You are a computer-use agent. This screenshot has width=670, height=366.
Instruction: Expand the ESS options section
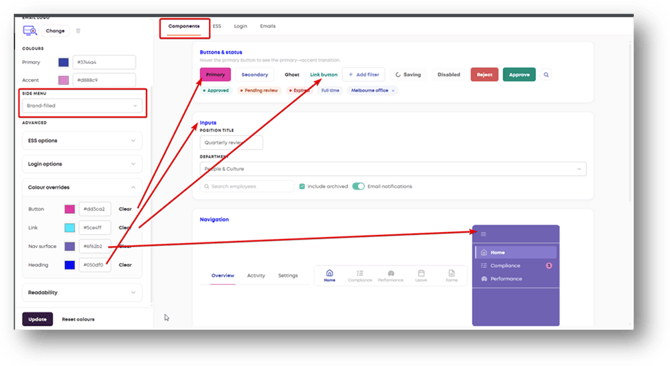[82, 141]
